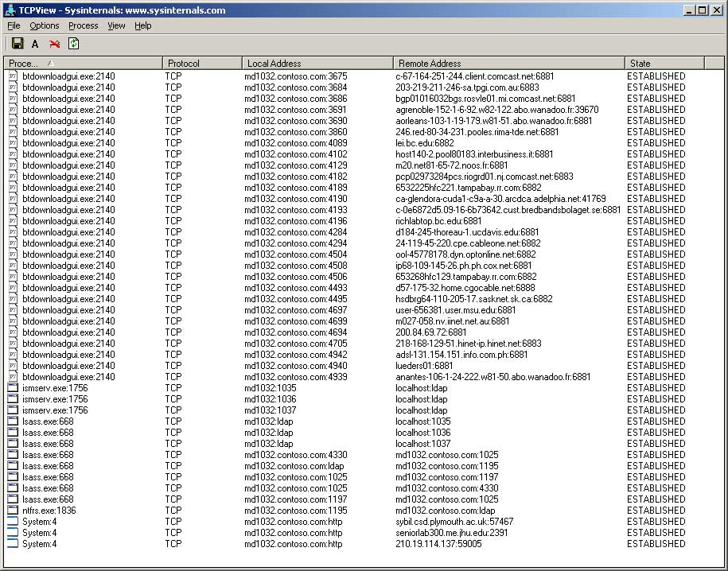Select the 203-219-211-246-sa.tpgi.com.au:6883 remote address
Screen dimensions: 728x571
click(468, 87)
